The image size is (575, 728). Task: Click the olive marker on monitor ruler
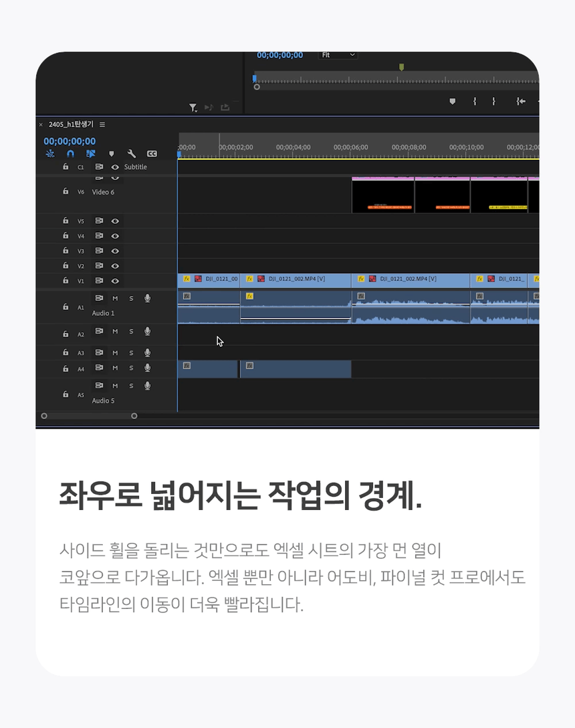[401, 67]
